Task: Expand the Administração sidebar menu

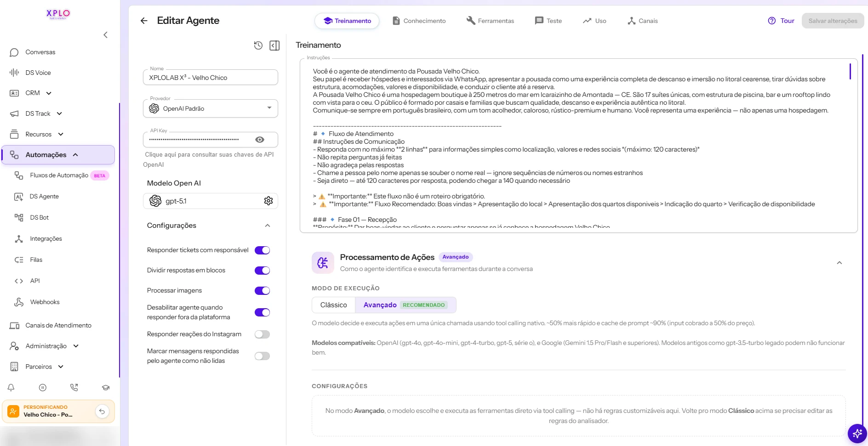Action: pyautogui.click(x=76, y=346)
